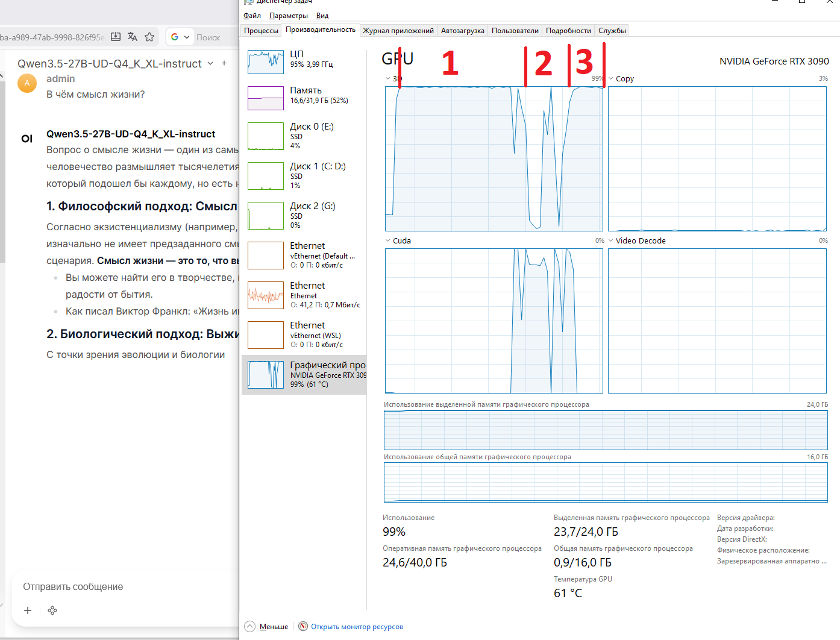Collapse Task Manager with Меньше arrow
Viewport: 840px width, 640px height.
(250, 626)
